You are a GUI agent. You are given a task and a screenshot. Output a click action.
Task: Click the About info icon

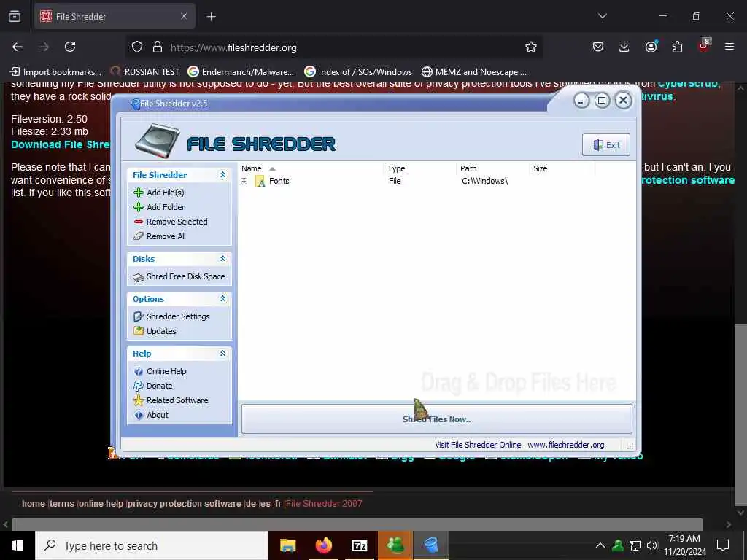pos(139,415)
